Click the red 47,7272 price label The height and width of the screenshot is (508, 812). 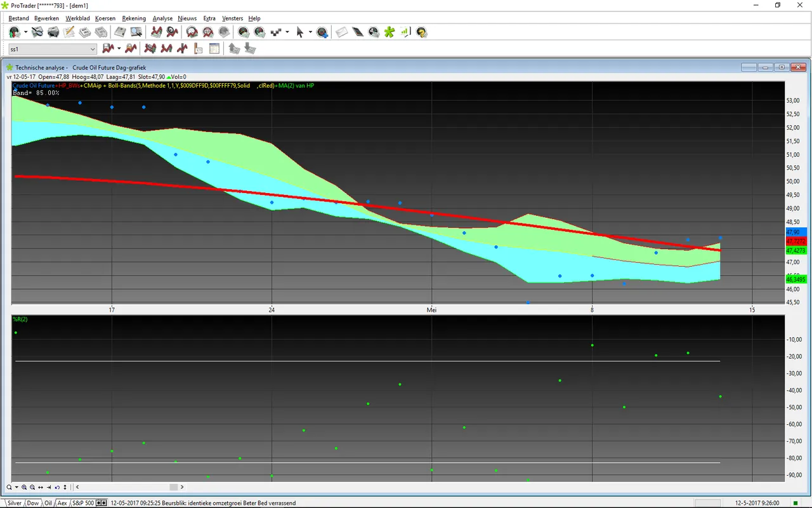point(796,242)
